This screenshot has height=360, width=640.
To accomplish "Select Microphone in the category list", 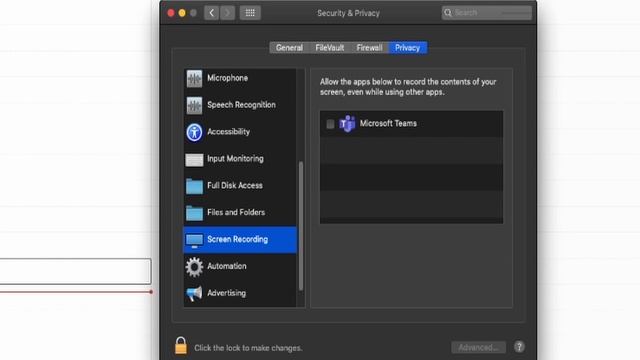I will tap(240, 78).
